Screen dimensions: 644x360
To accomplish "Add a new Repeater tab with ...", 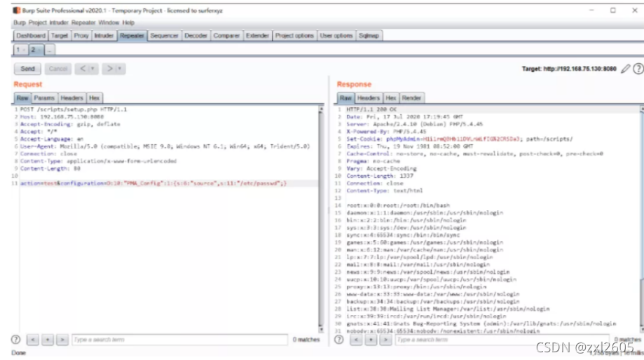I will tap(49, 50).
